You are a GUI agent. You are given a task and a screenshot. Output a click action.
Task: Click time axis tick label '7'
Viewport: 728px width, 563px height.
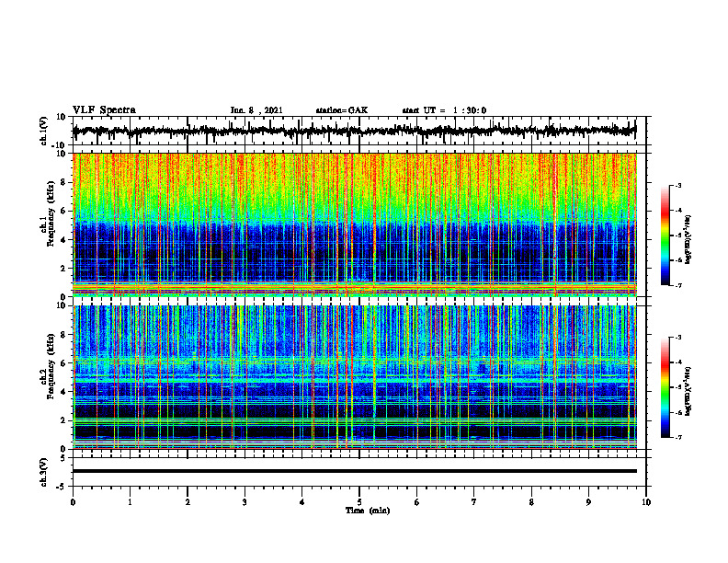[474, 502]
